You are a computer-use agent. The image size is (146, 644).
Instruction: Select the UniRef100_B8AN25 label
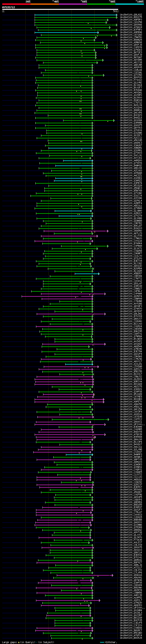click(131, 40)
